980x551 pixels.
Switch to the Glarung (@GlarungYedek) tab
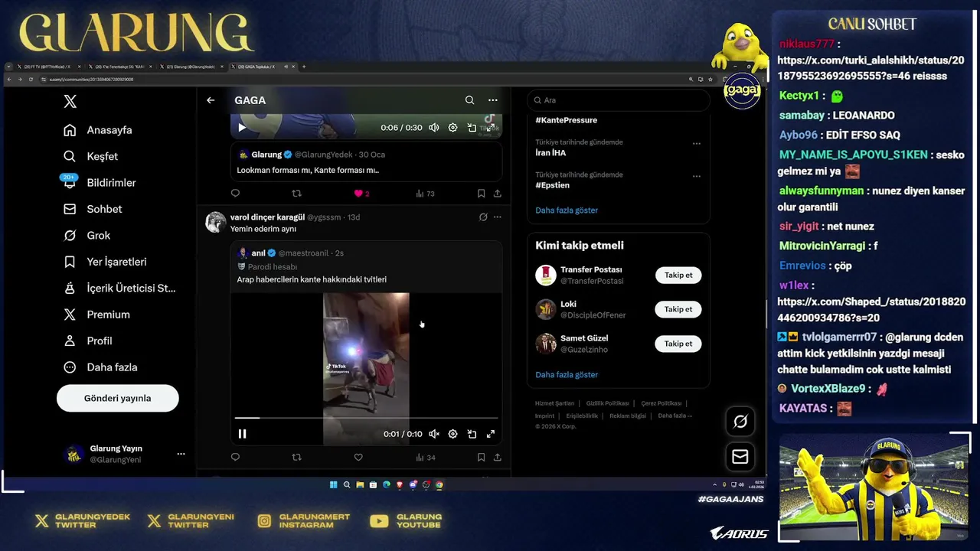tap(191, 67)
